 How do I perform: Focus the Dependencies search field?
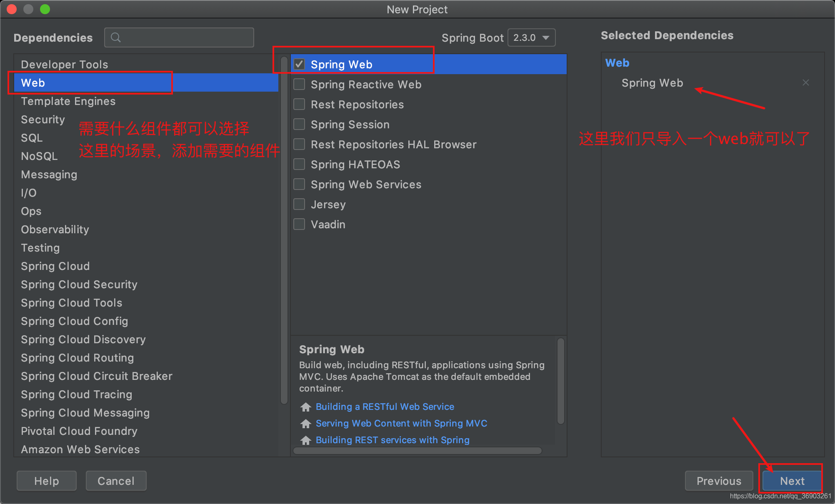click(179, 37)
